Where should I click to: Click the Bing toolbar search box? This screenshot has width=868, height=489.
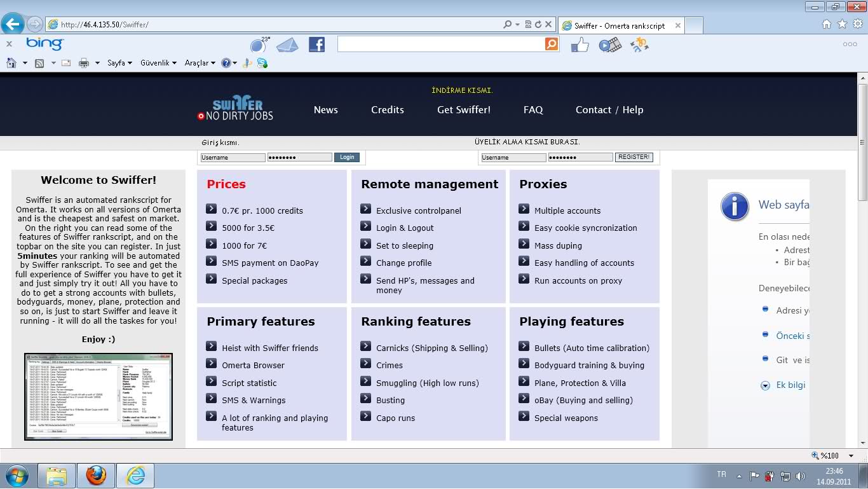[441, 44]
